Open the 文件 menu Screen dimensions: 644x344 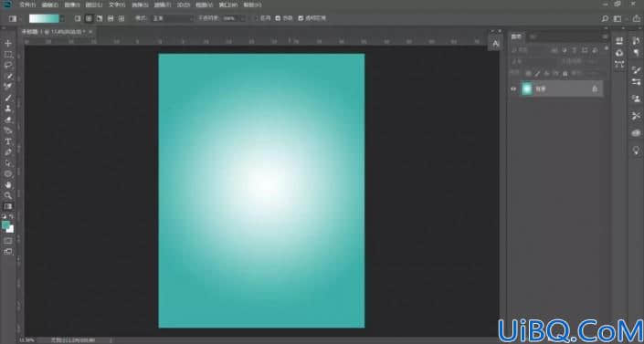tap(27, 5)
